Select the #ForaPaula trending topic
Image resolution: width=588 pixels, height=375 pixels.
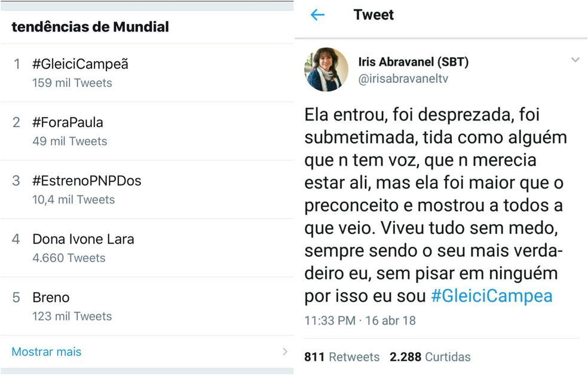point(68,122)
